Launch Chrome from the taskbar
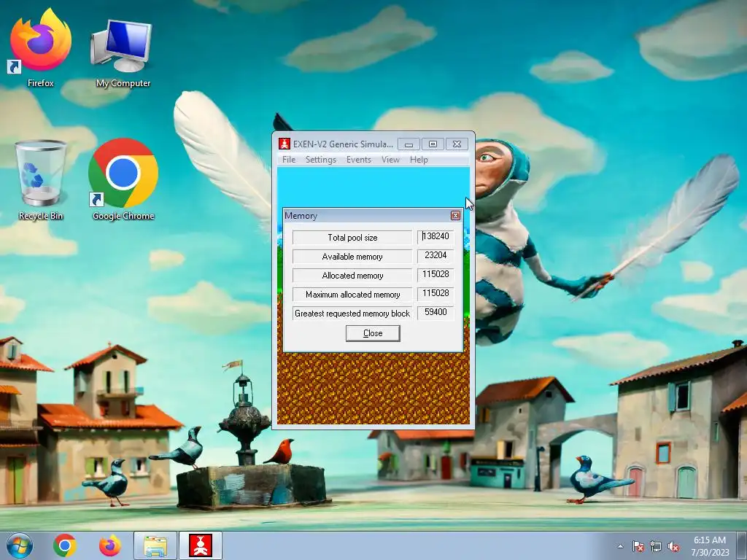The height and width of the screenshot is (560, 747). tap(65, 545)
